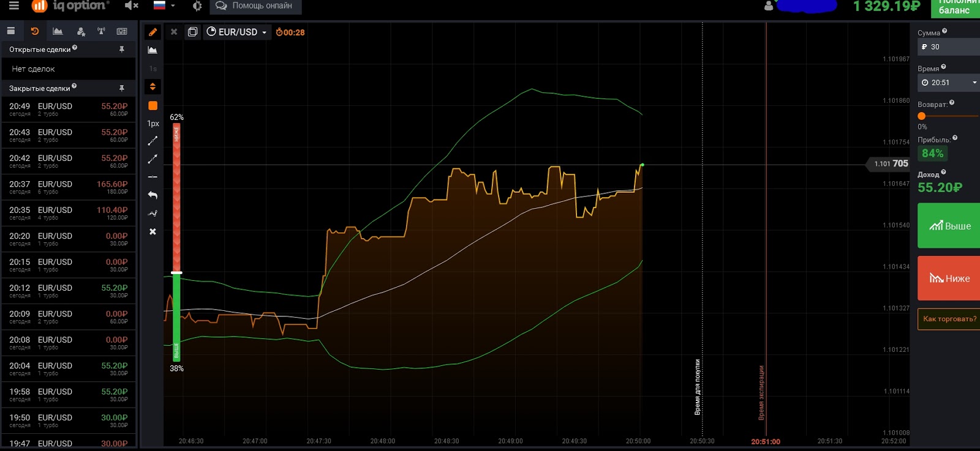Open the first wallet tab in left panel
The image size is (980, 451).
coord(11,31)
